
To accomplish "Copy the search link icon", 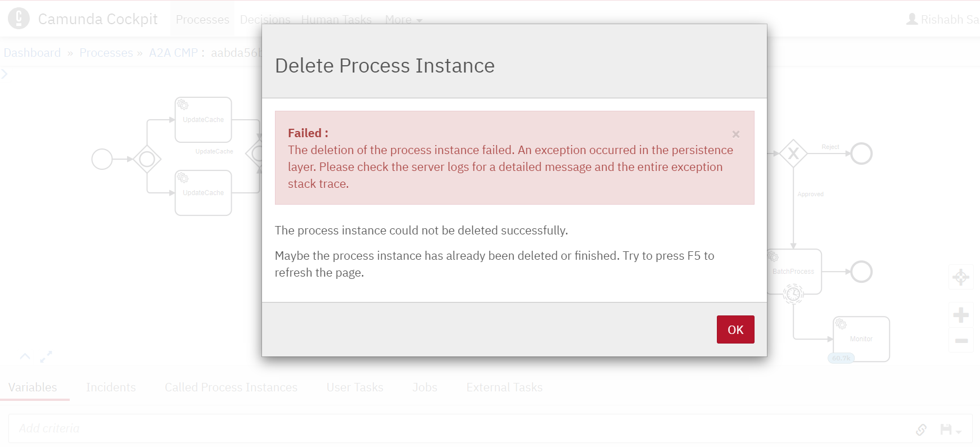I will 921,430.
